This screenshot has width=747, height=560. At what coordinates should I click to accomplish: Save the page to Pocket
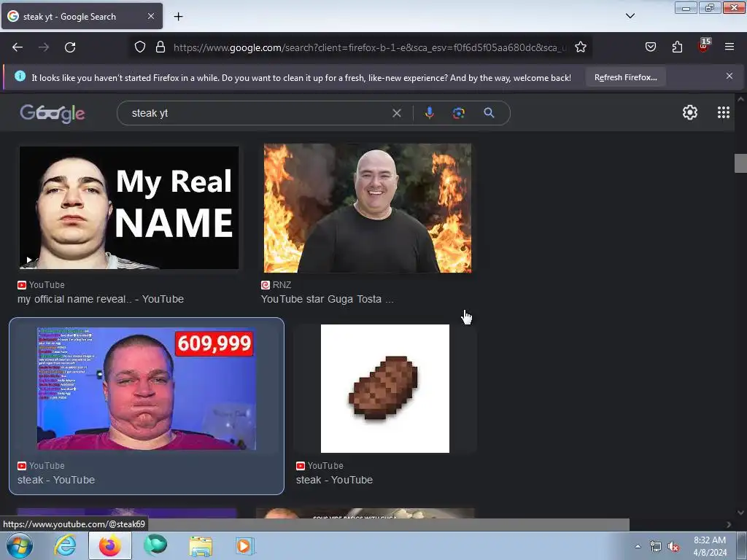(x=650, y=47)
